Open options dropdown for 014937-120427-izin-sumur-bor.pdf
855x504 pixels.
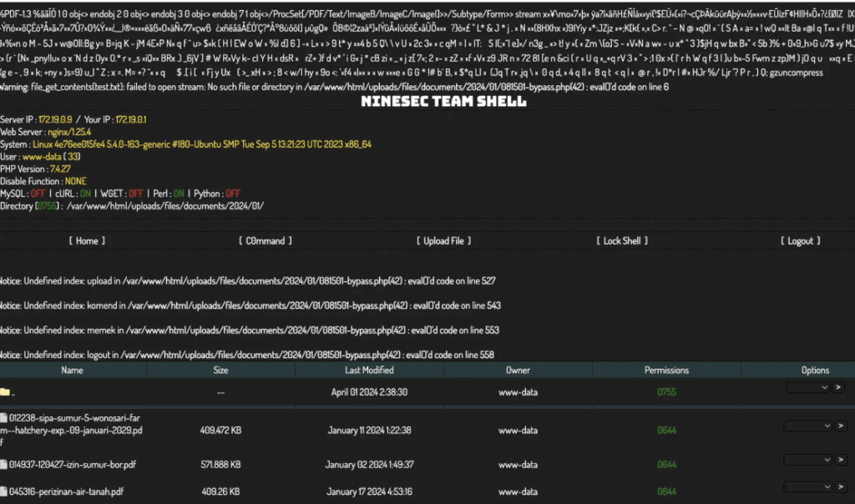pyautogui.click(x=807, y=460)
